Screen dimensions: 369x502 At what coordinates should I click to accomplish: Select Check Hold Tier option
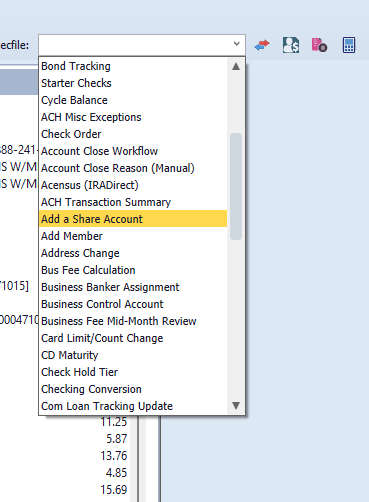(133, 372)
